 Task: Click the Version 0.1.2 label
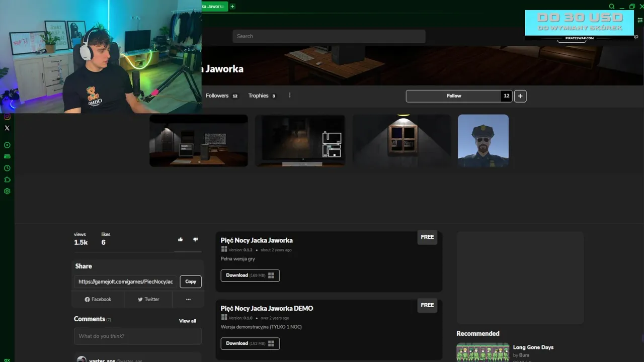(x=240, y=250)
